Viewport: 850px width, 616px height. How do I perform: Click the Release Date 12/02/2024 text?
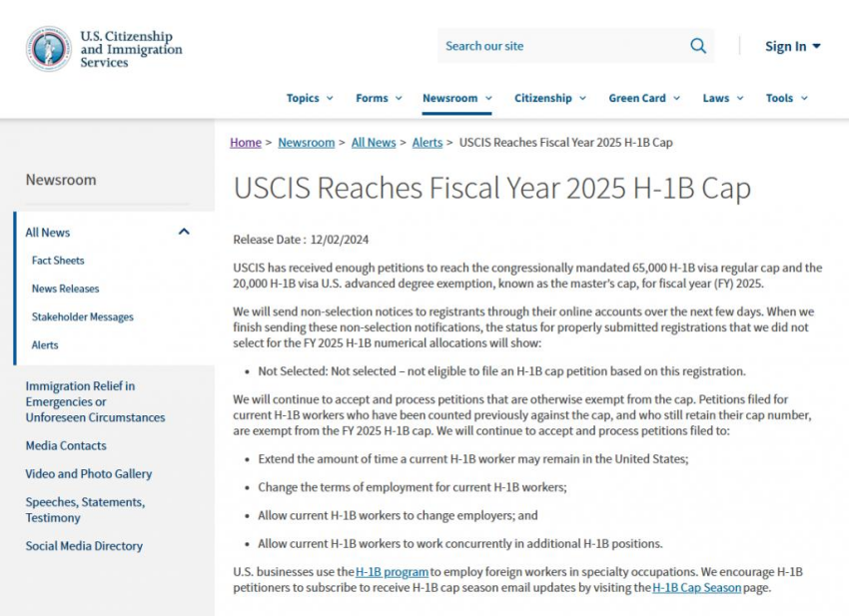click(301, 240)
